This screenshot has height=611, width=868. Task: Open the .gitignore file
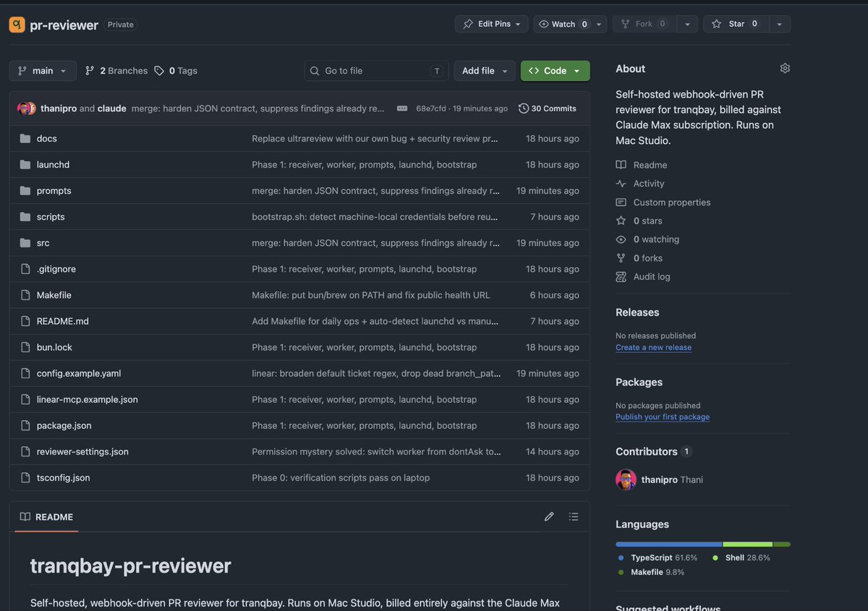(56, 269)
